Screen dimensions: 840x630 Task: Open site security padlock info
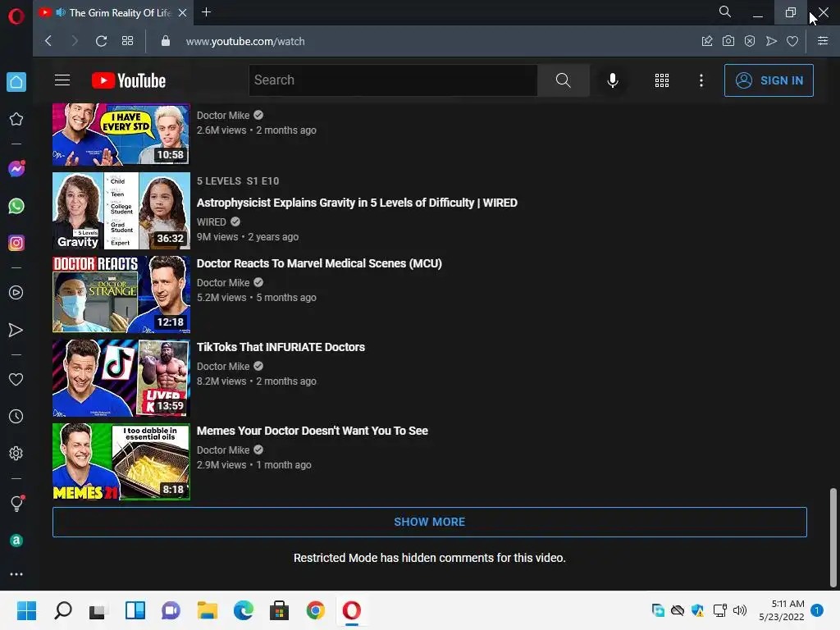point(166,41)
